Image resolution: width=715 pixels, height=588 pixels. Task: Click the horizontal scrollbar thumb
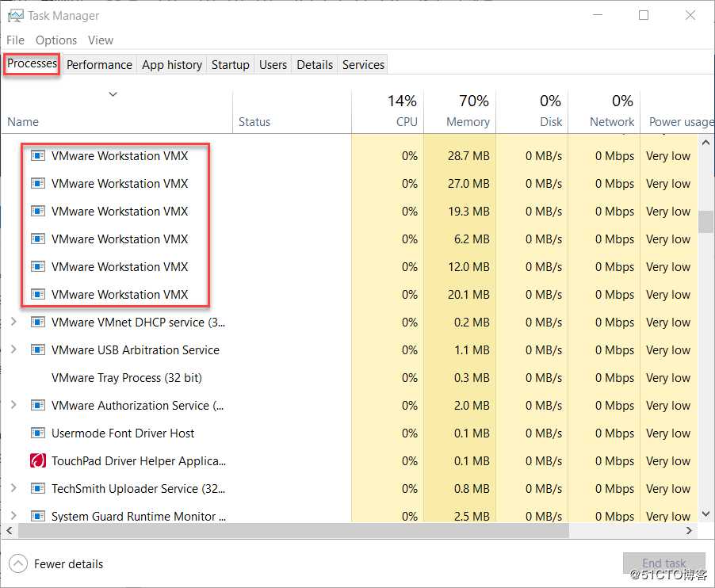[x=293, y=531]
